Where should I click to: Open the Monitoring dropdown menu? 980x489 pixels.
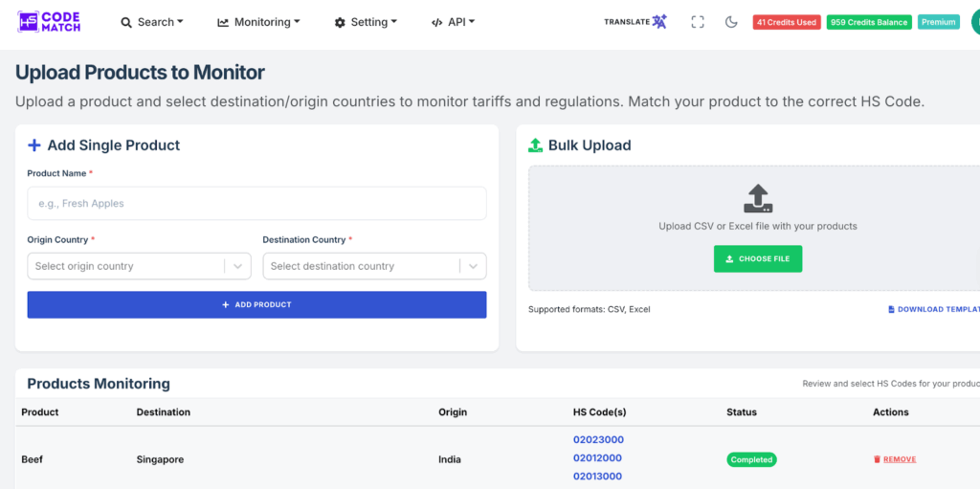(258, 22)
